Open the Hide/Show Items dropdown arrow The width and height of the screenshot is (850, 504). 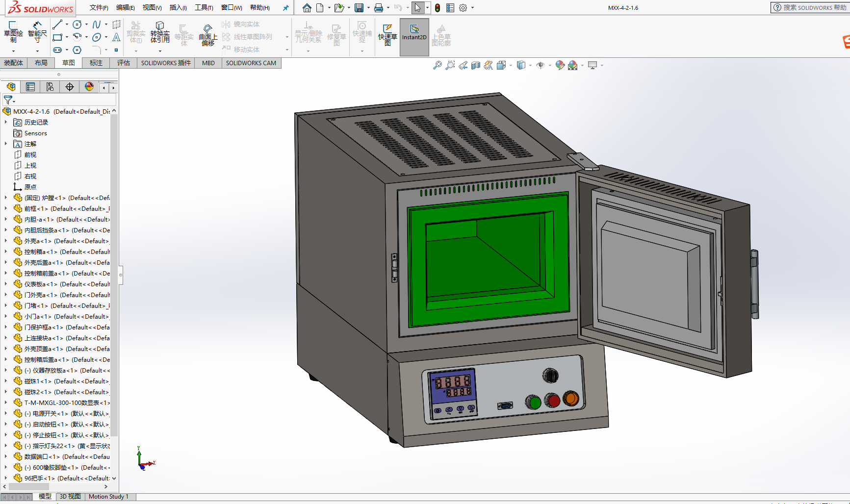(x=550, y=65)
